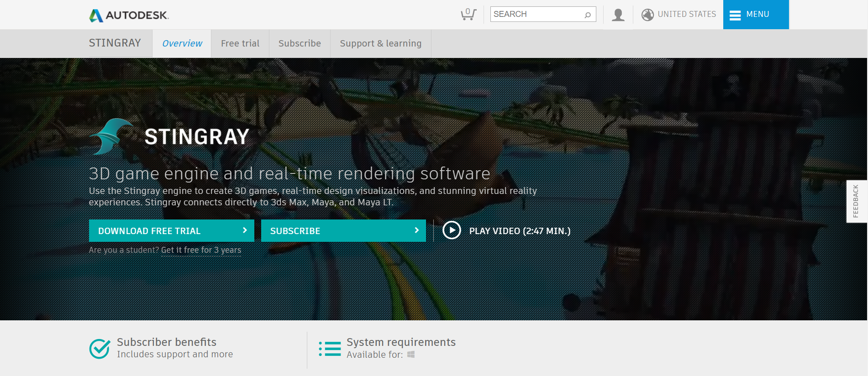Viewport: 868px width, 376px height.
Task: Go to the Subscribe tab
Action: (x=300, y=43)
